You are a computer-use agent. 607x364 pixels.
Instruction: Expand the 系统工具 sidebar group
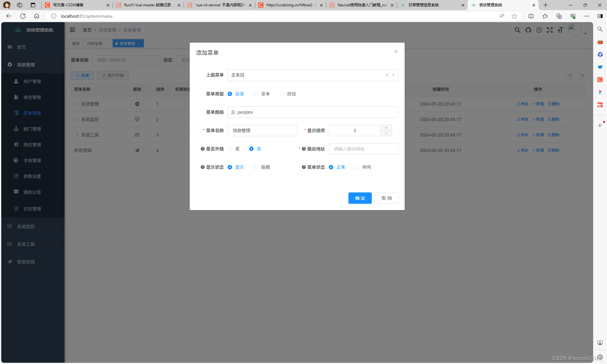(33, 244)
